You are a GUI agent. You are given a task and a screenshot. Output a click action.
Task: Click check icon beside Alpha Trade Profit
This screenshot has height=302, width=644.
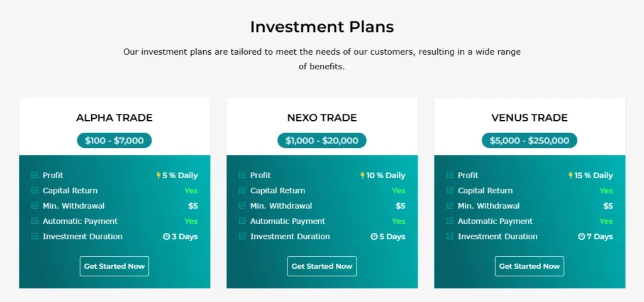(35, 175)
